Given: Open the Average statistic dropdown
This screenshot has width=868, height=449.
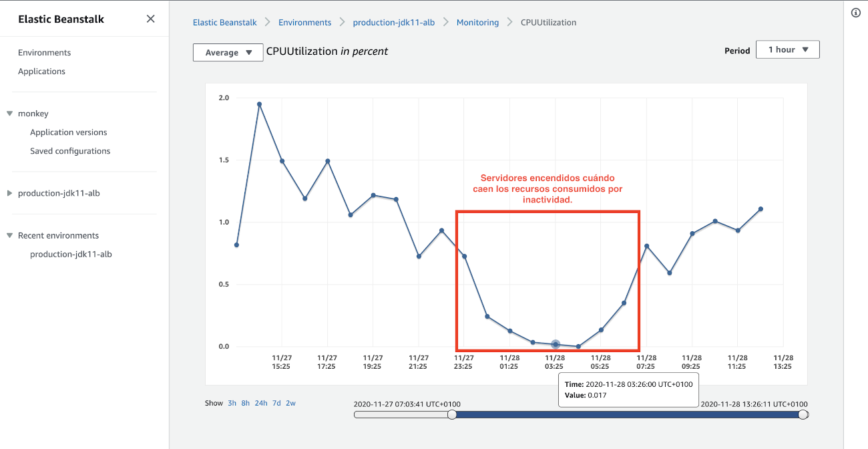Looking at the screenshot, I should [228, 53].
